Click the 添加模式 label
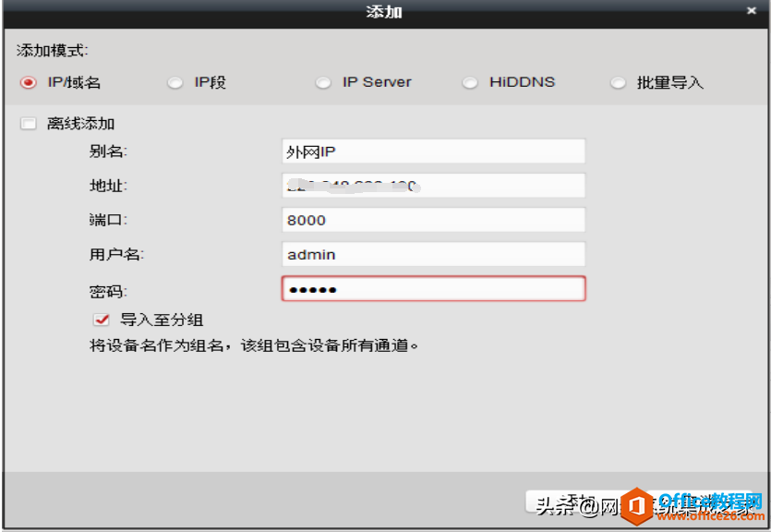Viewport: 771px width, 532px height. (x=52, y=51)
